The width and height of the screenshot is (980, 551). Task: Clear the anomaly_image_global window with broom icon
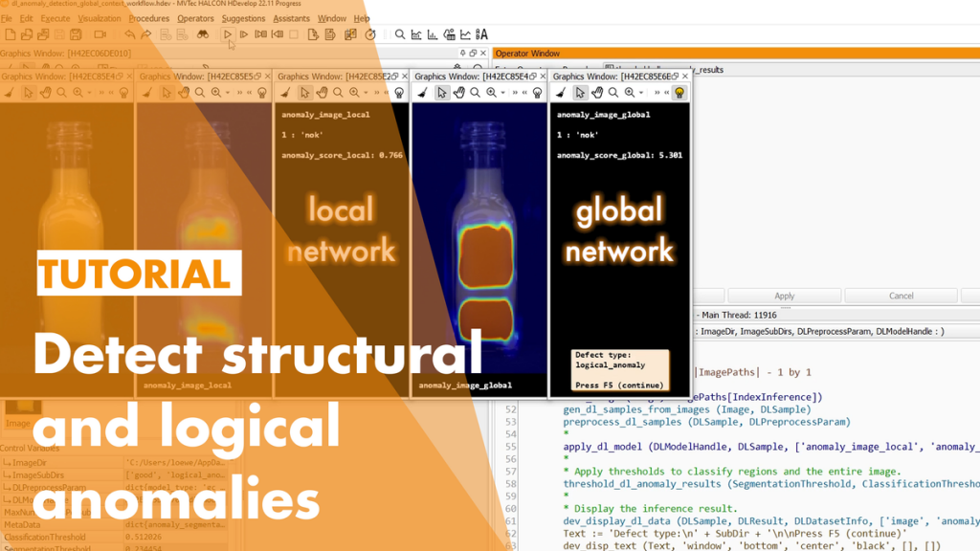(x=423, y=93)
